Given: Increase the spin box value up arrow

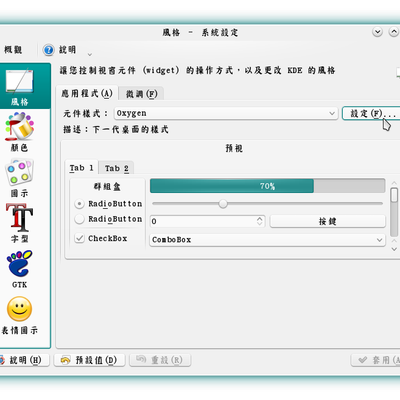Looking at the screenshot, I should click(x=260, y=219).
